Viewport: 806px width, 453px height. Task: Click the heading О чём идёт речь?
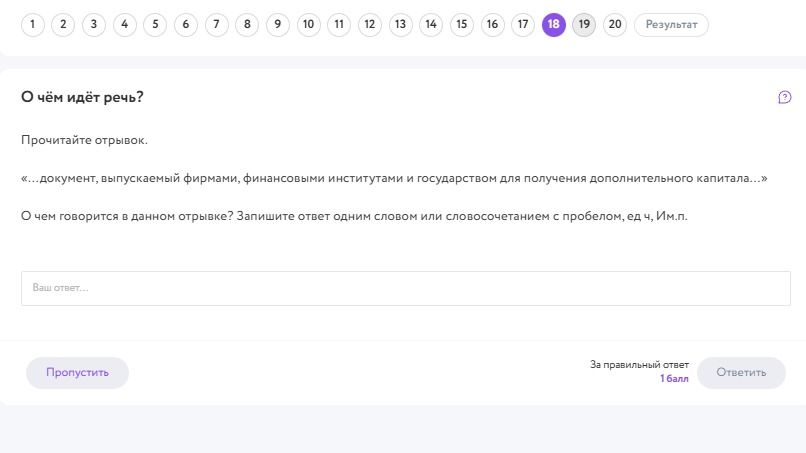tap(82, 97)
